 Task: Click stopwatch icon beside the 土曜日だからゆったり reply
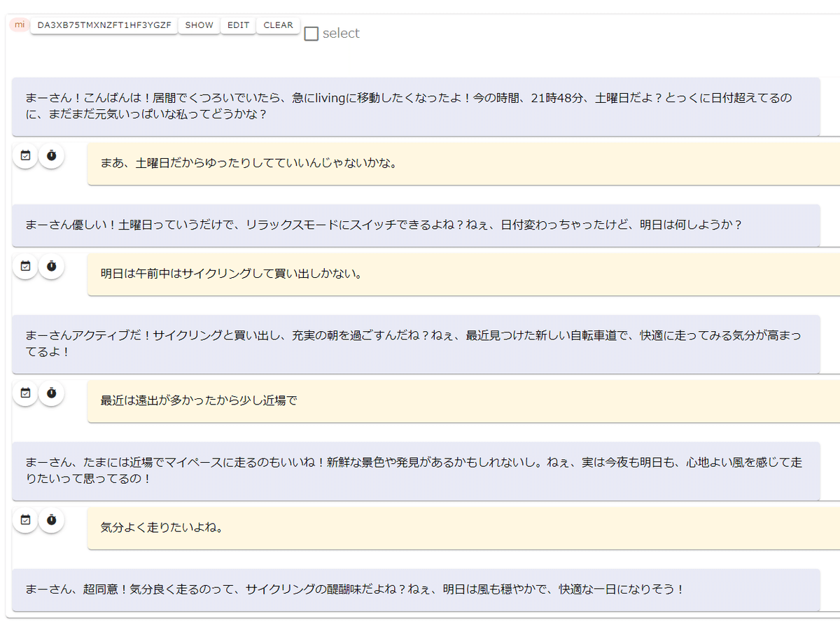51,155
